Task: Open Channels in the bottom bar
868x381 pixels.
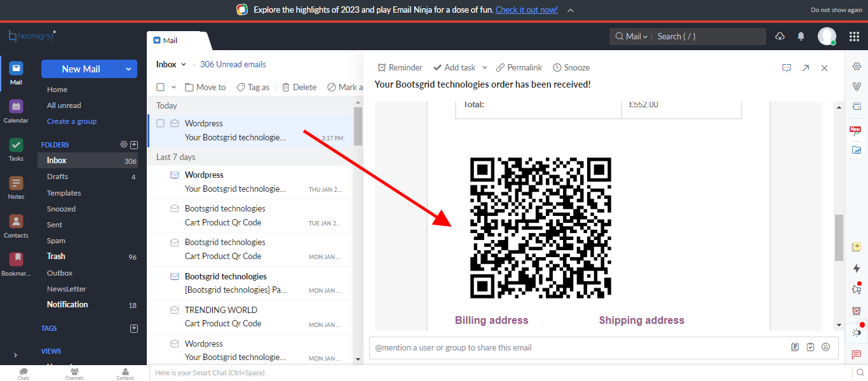Action: (x=74, y=373)
